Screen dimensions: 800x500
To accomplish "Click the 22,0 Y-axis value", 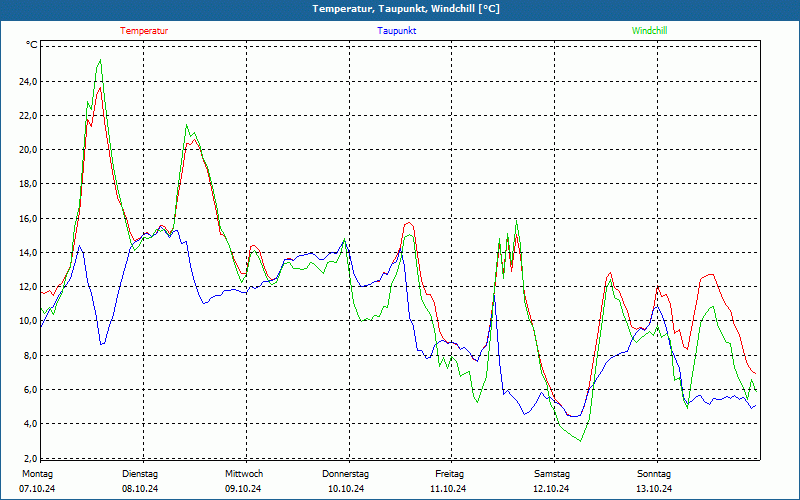I will coord(27,115).
